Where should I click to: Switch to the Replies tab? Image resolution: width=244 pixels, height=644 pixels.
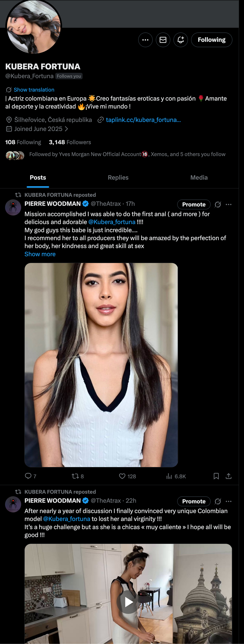(118, 177)
